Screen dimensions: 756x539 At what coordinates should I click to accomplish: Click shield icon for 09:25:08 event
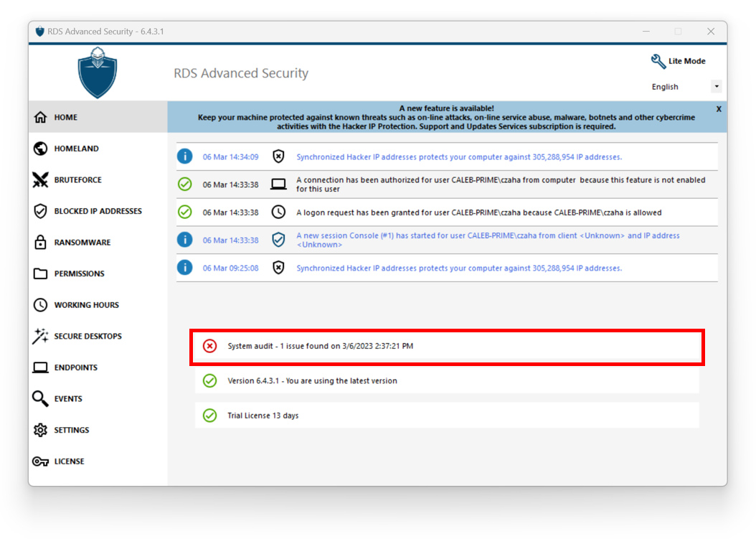[x=278, y=268]
